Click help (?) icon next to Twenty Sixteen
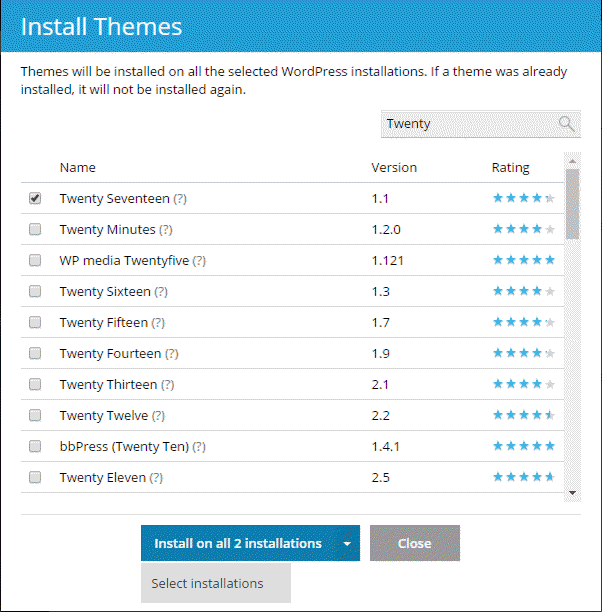Viewport: 602px width, 612px height. (x=161, y=292)
